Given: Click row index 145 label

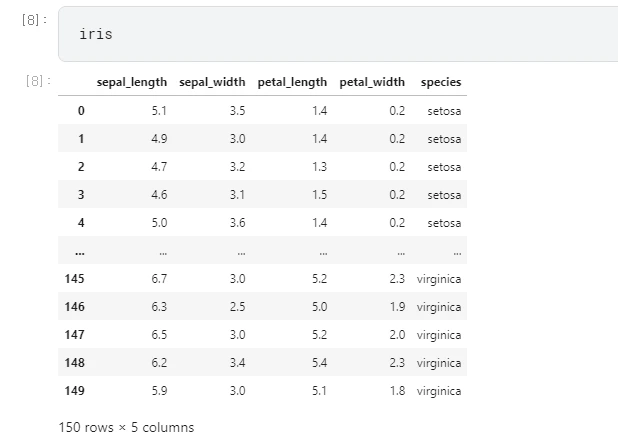Looking at the screenshot, I should pyautogui.click(x=75, y=278).
